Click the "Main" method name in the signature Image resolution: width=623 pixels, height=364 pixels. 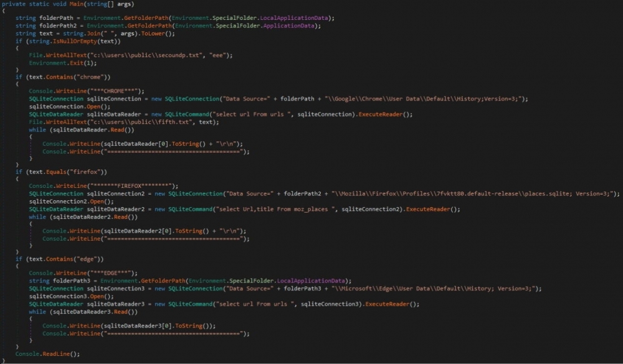pyautogui.click(x=76, y=4)
